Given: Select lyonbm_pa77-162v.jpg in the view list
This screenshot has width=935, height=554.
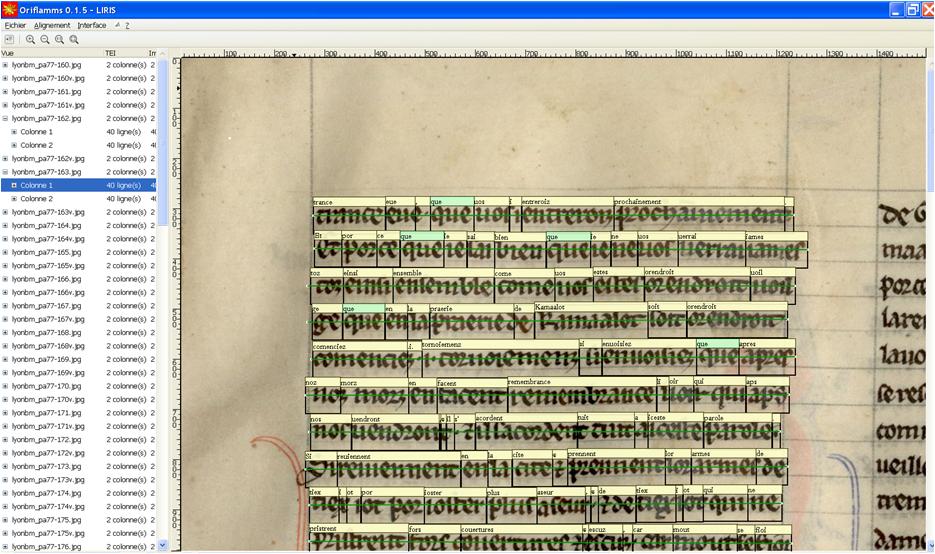Looking at the screenshot, I should [48, 159].
